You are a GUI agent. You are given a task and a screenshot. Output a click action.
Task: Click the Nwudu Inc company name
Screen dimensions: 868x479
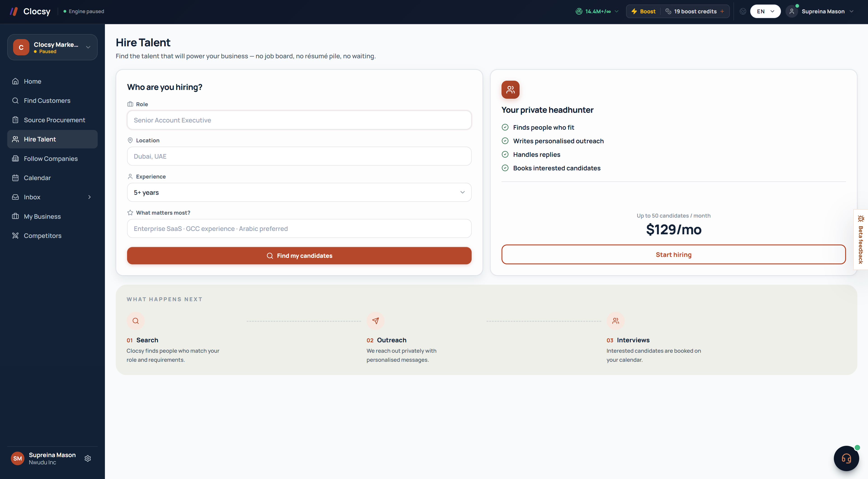point(43,463)
